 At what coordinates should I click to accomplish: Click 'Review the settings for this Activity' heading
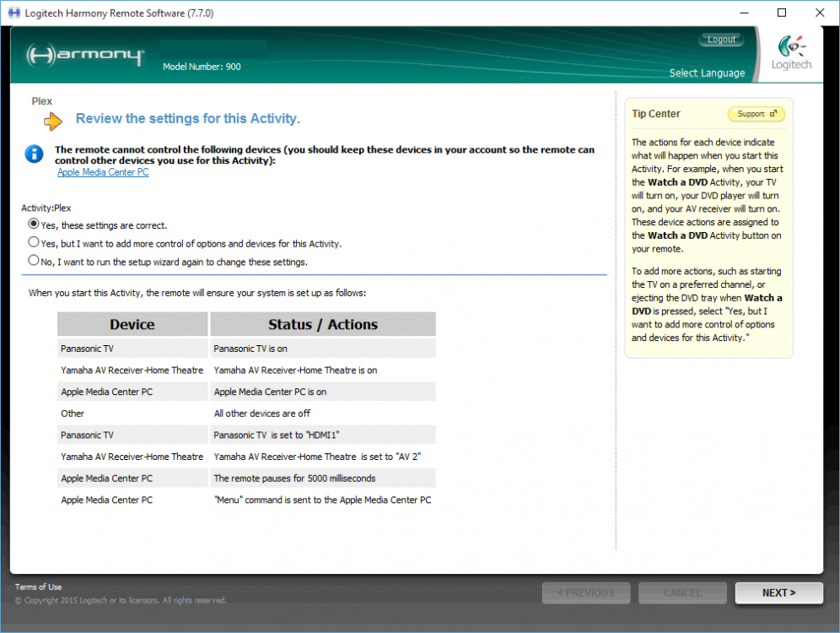[x=187, y=118]
